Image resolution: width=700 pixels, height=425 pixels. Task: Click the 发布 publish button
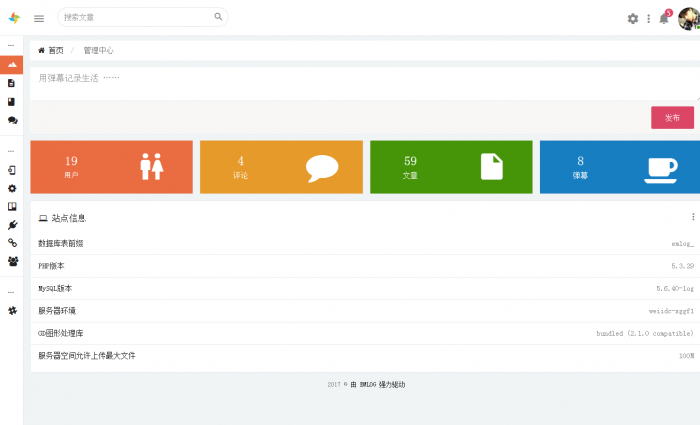(672, 118)
